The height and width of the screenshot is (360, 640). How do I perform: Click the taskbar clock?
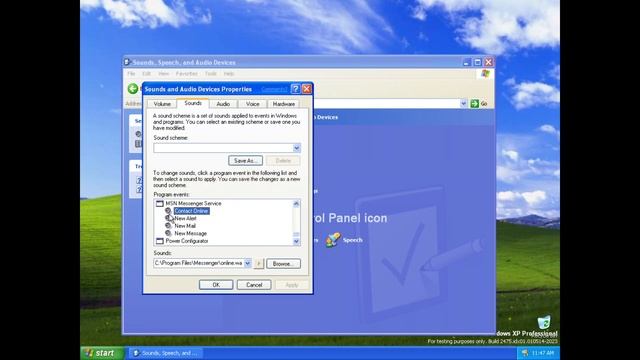(542, 353)
